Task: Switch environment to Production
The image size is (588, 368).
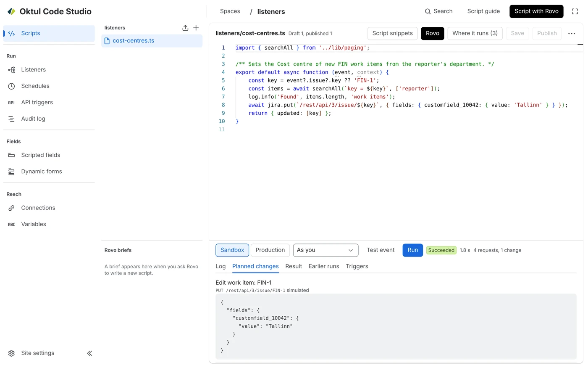Action: (x=270, y=250)
